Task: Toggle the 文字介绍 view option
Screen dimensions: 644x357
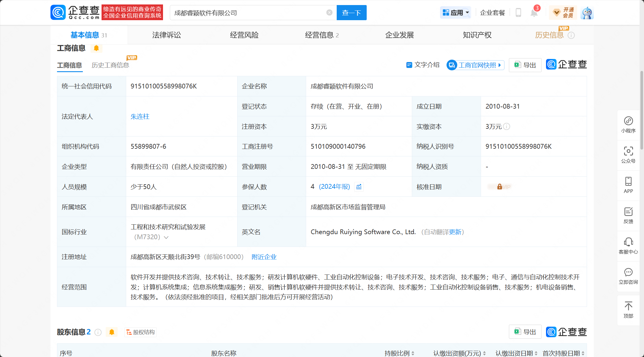Action: (423, 65)
